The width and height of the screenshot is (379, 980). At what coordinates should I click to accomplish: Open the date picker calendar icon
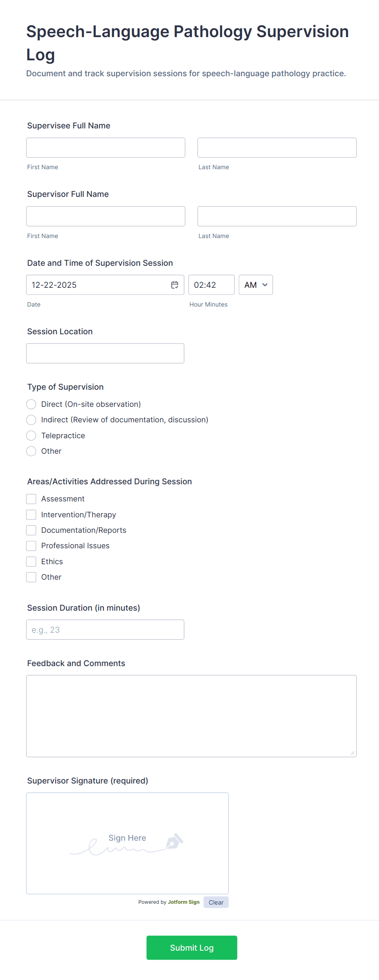(174, 285)
